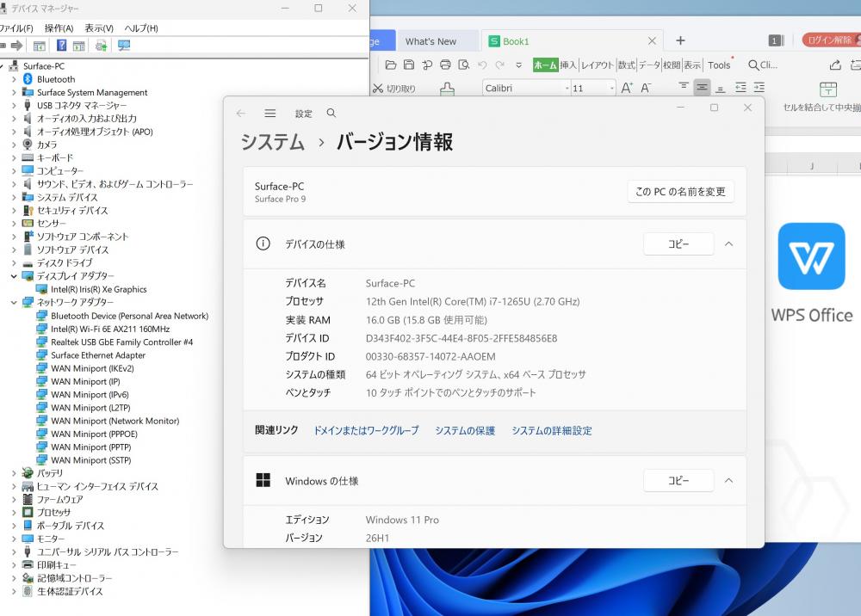Open the Calibri font name dropdown

567,89
